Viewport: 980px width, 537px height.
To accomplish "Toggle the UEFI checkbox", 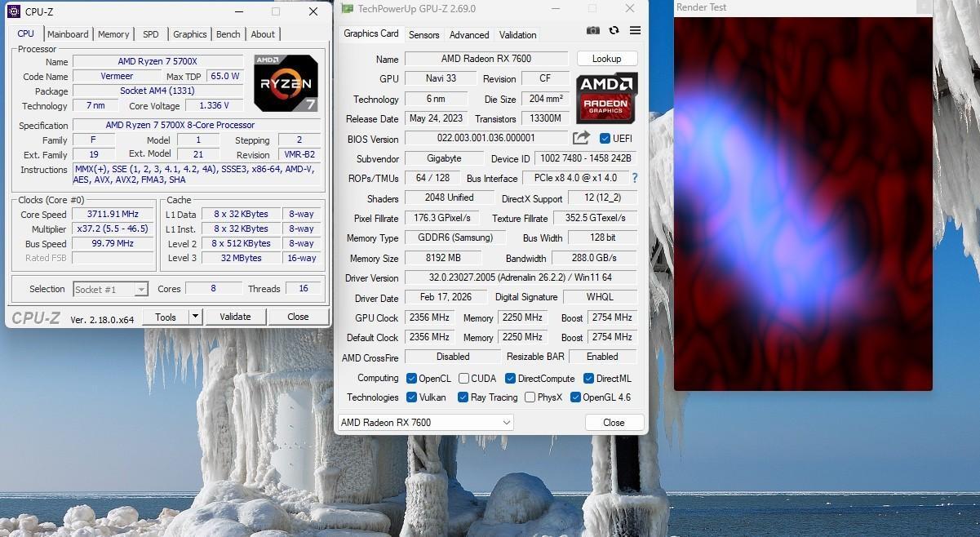I will pyautogui.click(x=605, y=139).
